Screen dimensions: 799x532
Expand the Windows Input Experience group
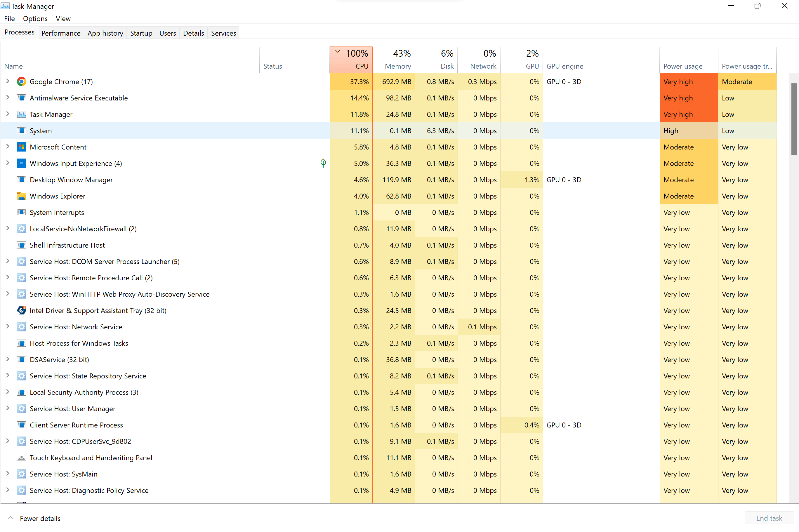point(8,163)
